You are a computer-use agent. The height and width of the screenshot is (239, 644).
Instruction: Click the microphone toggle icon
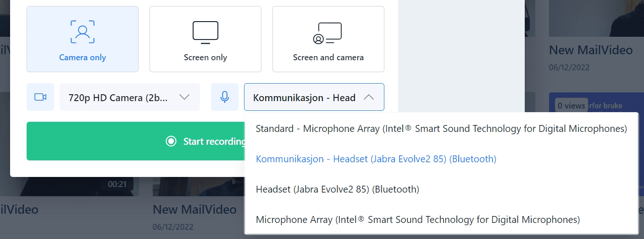tap(225, 97)
